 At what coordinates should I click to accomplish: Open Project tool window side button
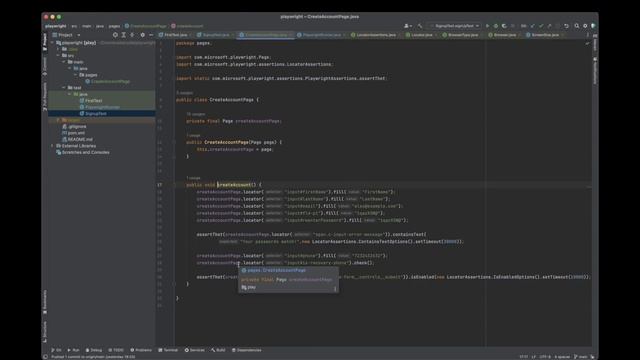coord(44,42)
